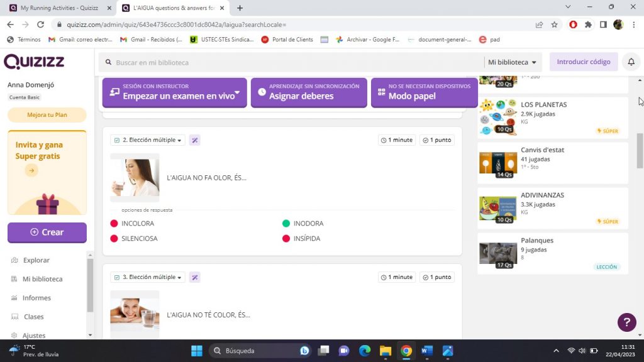
Task: Expand the Mi biblioteca search dropdown
Action: [513, 62]
